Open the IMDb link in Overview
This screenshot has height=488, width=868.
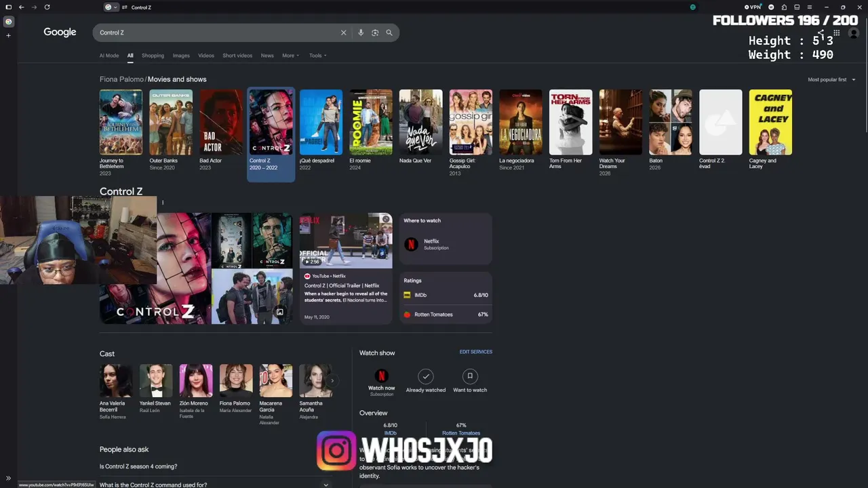[390, 433]
